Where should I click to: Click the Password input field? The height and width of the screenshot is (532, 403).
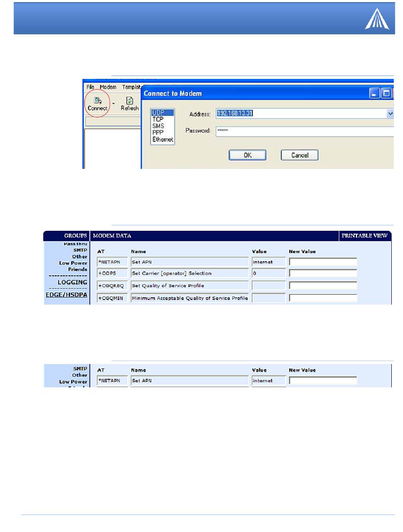click(305, 131)
